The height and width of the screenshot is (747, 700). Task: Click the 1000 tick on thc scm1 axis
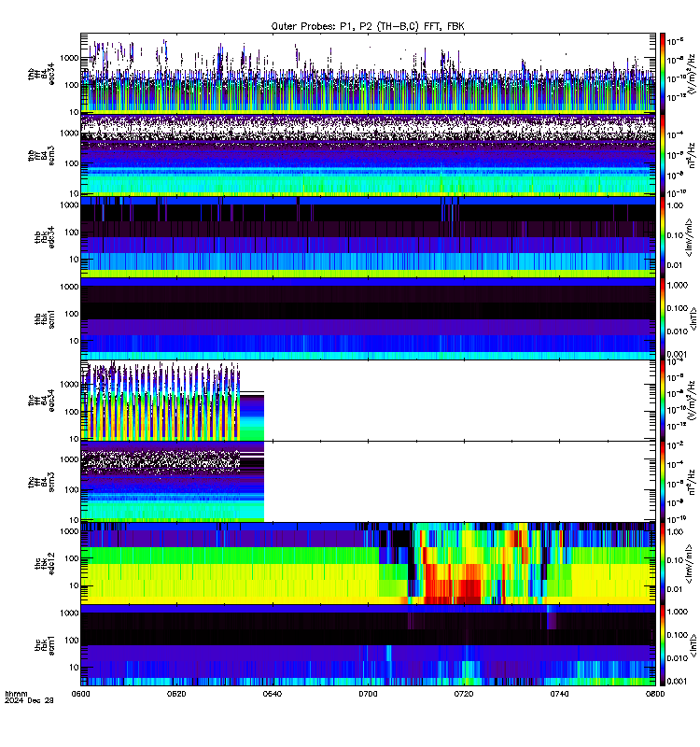[69, 613]
